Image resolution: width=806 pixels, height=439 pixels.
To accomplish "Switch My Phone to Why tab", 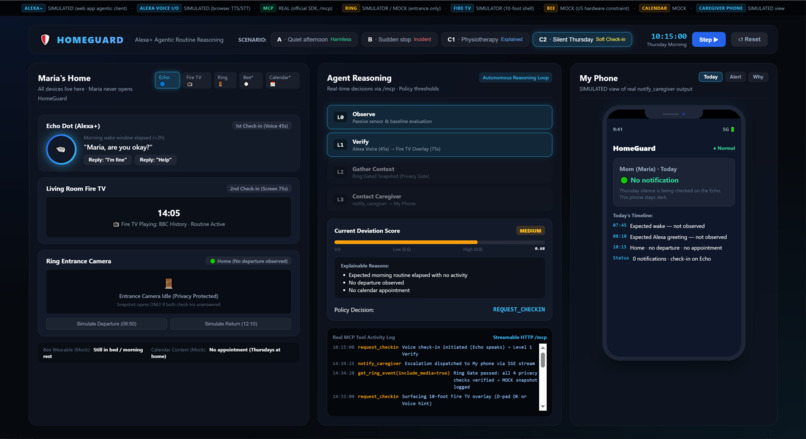I will pyautogui.click(x=758, y=77).
